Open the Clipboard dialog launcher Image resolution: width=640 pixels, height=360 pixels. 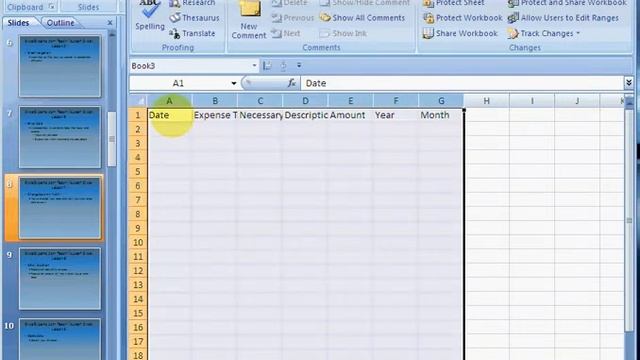coord(51,7)
